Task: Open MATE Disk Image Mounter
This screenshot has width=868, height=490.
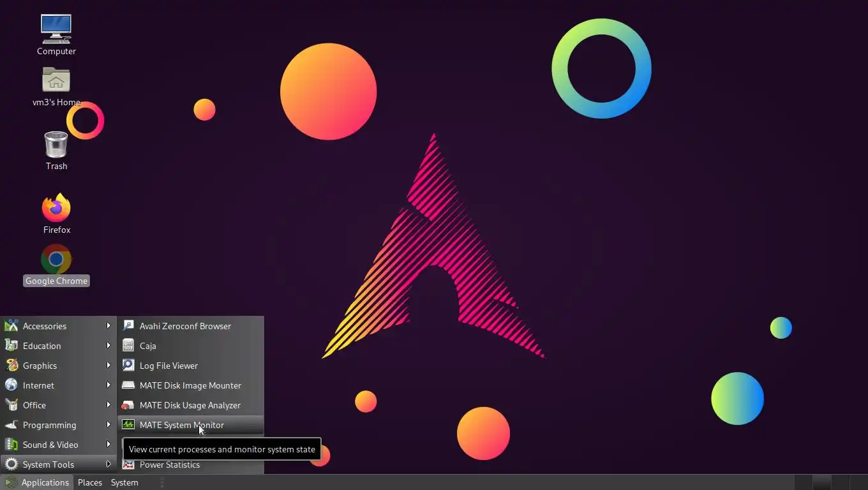Action: point(190,385)
